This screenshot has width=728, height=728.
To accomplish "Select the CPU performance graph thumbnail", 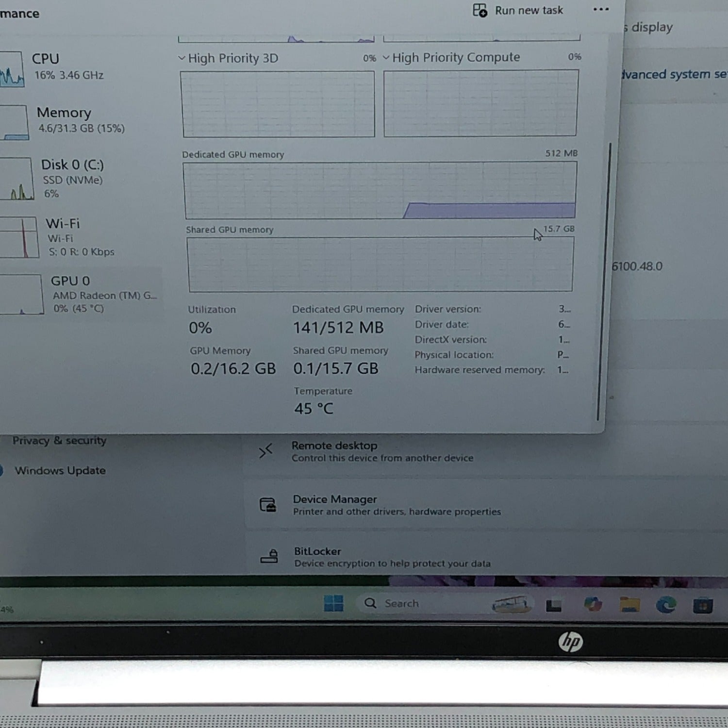I will pos(11,69).
